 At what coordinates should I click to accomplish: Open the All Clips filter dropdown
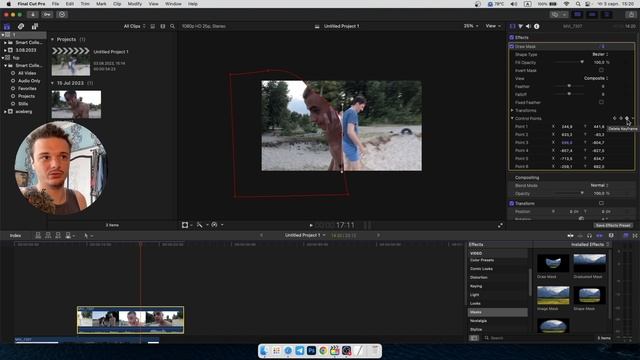pos(134,26)
